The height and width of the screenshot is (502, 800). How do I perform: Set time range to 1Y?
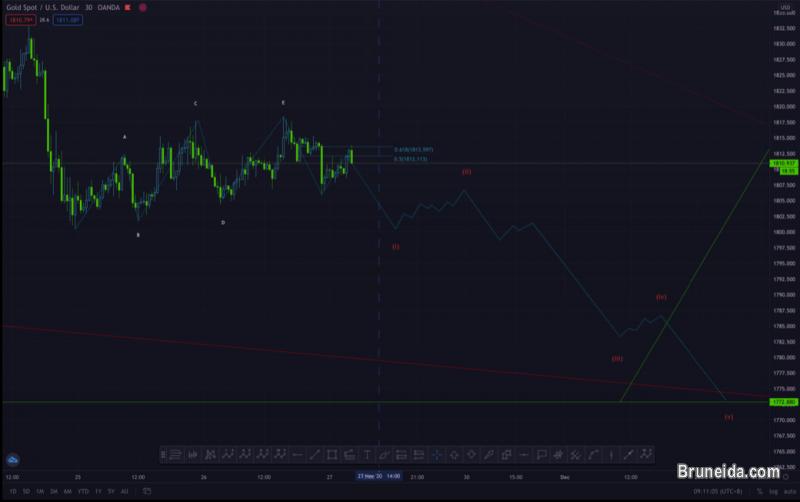pyautogui.click(x=98, y=492)
